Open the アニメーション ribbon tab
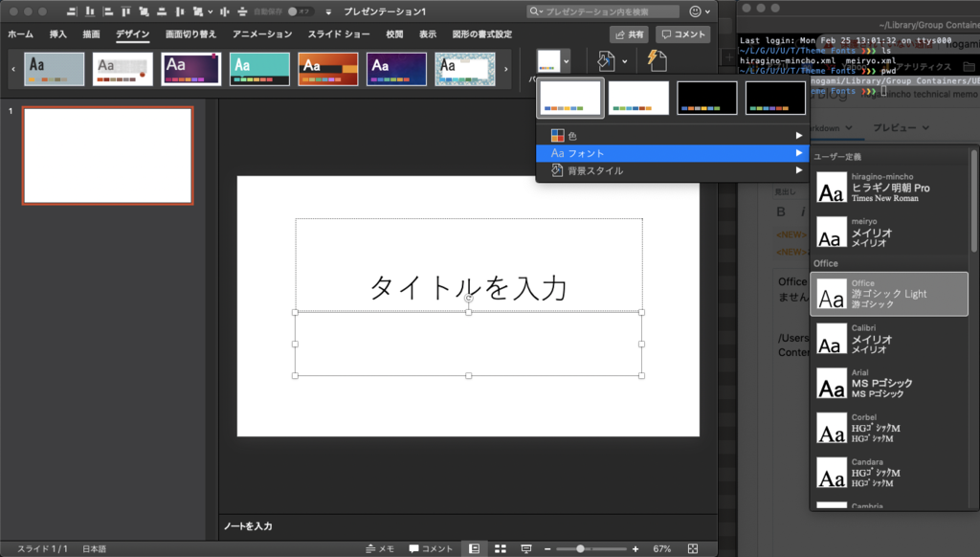This screenshot has height=557, width=980. pyautogui.click(x=262, y=33)
